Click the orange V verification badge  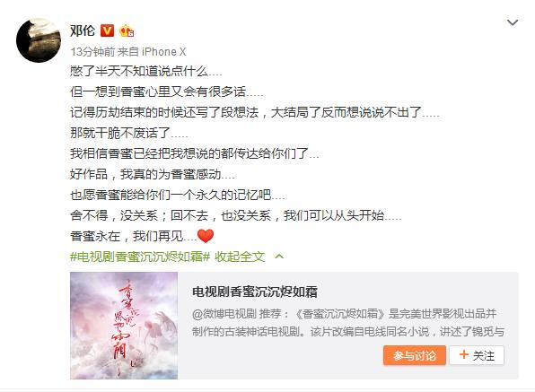coord(107,30)
